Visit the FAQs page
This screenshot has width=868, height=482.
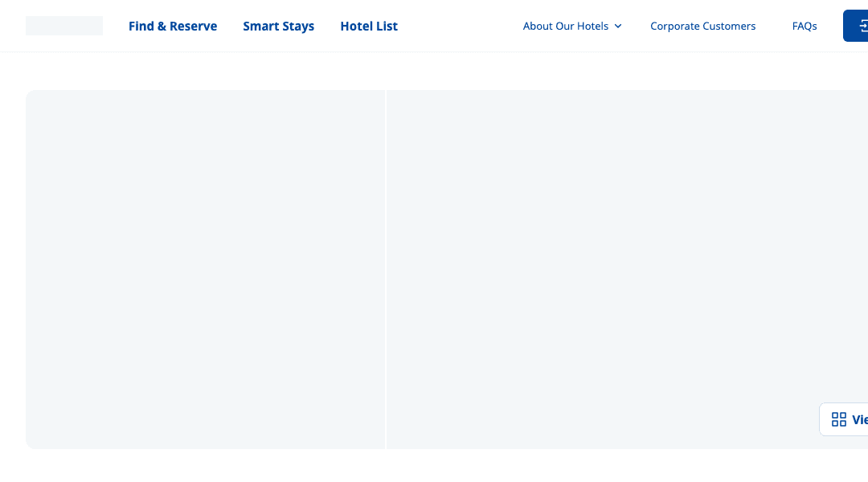coord(805,26)
